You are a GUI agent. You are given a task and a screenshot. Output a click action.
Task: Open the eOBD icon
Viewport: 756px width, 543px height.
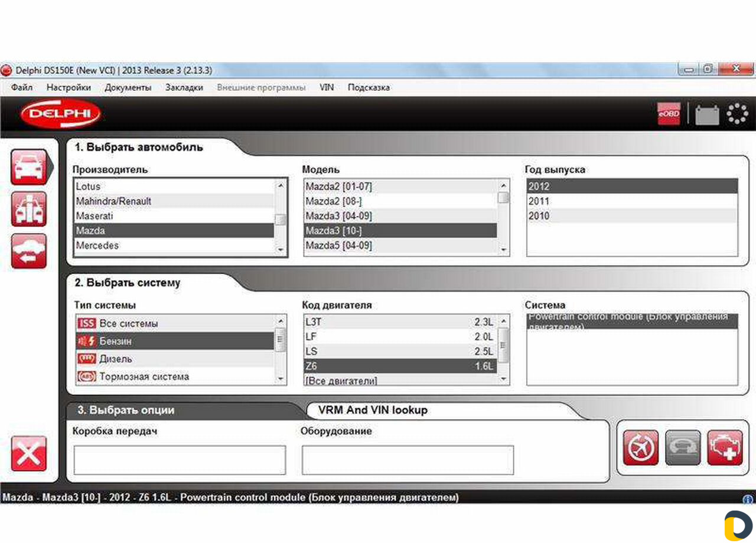click(669, 113)
